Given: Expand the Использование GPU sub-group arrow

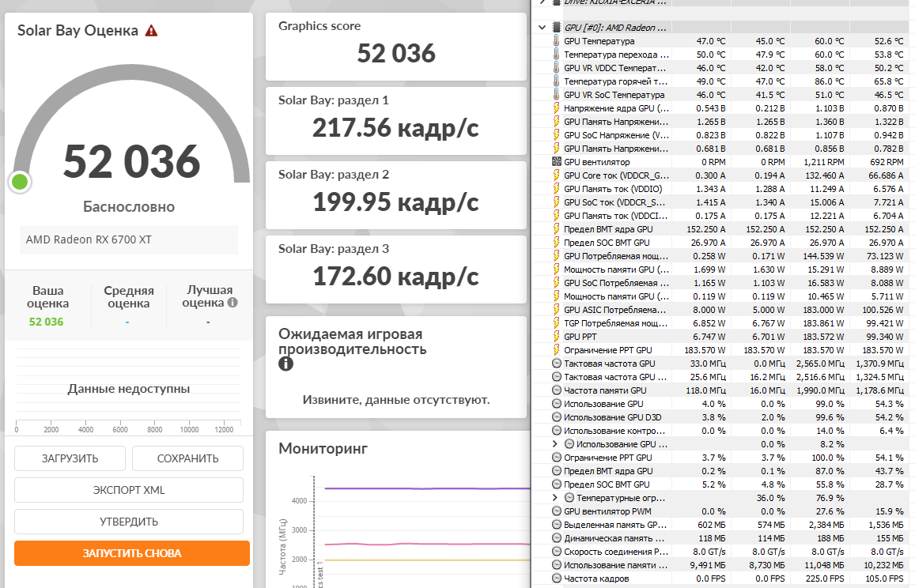Looking at the screenshot, I should coord(555,444).
